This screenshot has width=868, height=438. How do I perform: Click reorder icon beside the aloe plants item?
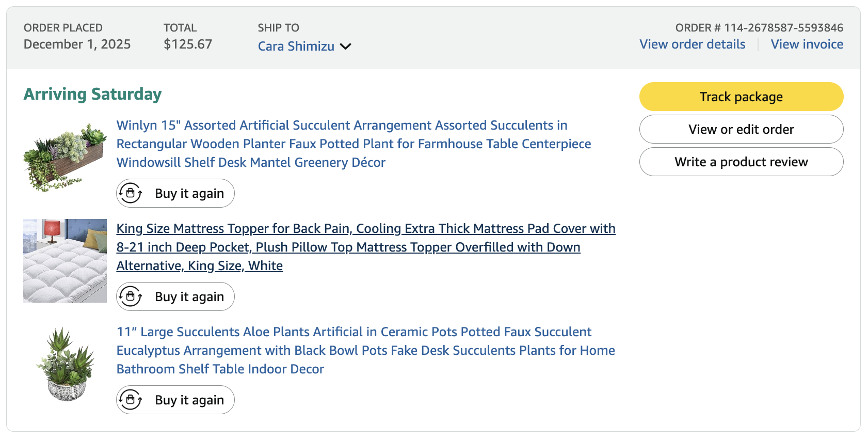(131, 400)
